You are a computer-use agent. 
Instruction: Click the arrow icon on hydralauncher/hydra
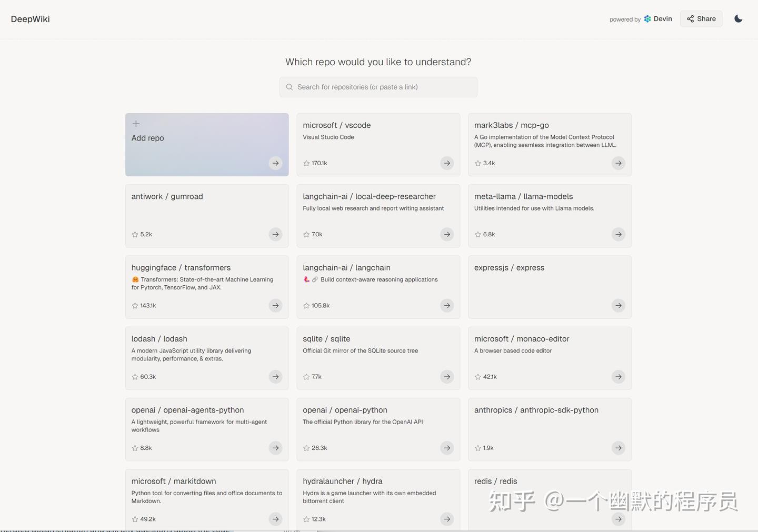pos(446,519)
